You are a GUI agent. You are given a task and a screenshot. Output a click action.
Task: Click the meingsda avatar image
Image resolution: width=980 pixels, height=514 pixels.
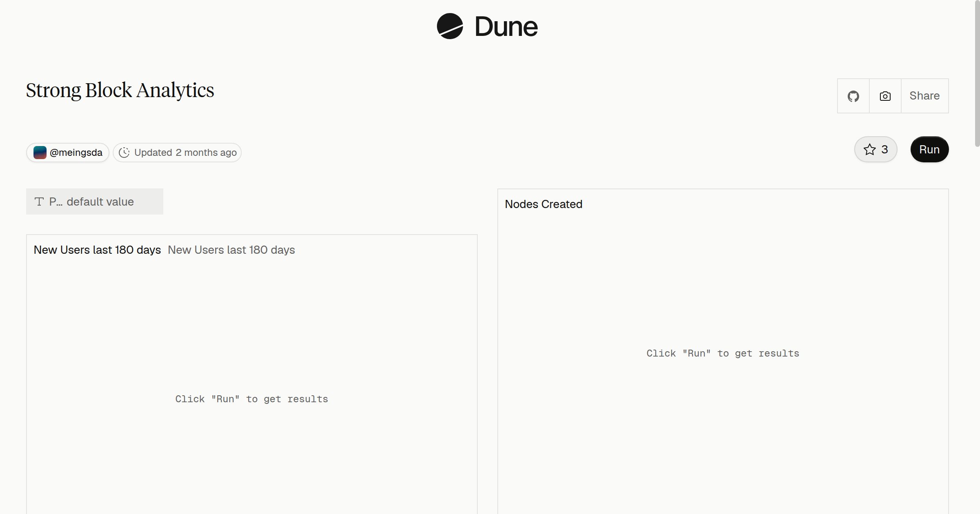[40, 153]
